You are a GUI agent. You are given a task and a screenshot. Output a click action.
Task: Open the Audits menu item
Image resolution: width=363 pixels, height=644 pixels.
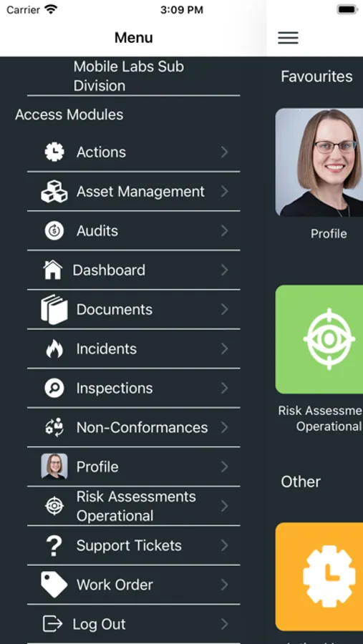(x=134, y=231)
